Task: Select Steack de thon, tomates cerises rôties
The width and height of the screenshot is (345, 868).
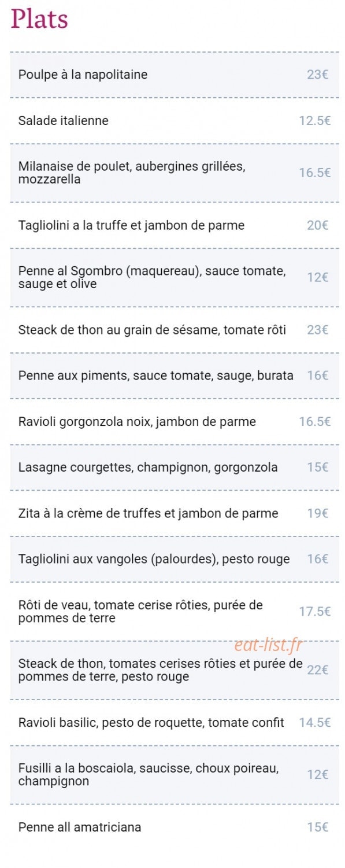Action: tap(175, 670)
